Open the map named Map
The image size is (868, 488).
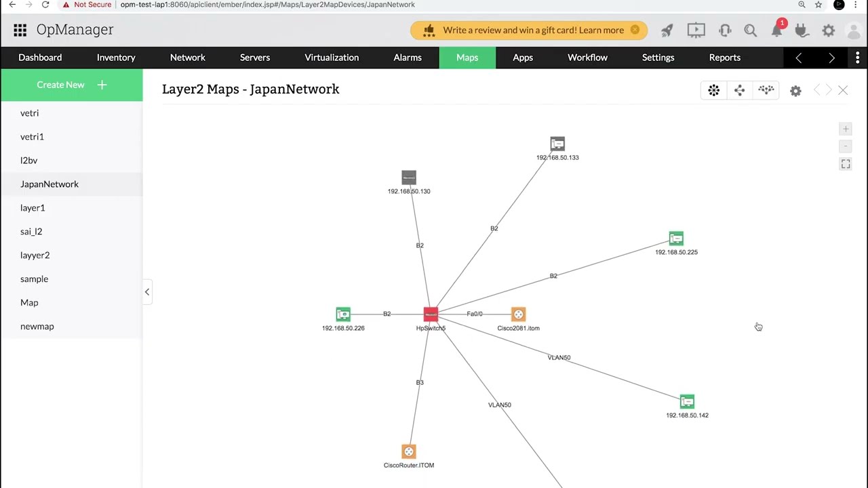[x=71, y=303]
